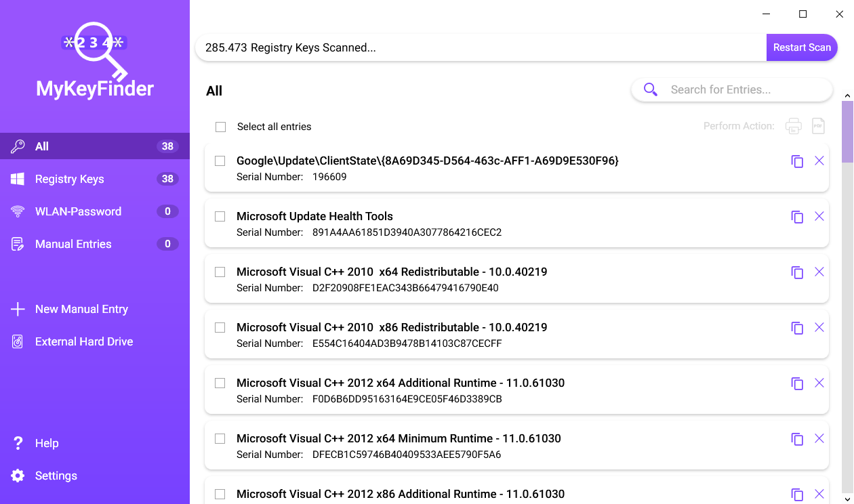Click the Perform Action label
854x504 pixels.
point(739,126)
